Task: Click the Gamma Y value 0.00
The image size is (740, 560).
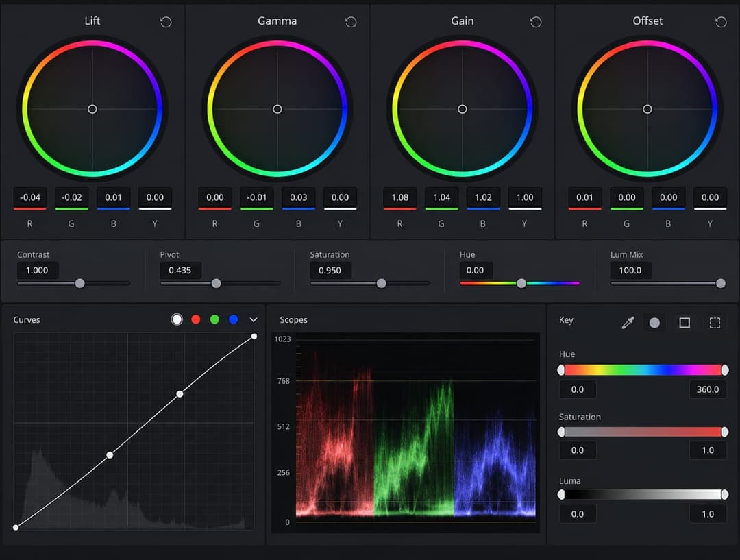Action: pyautogui.click(x=340, y=197)
